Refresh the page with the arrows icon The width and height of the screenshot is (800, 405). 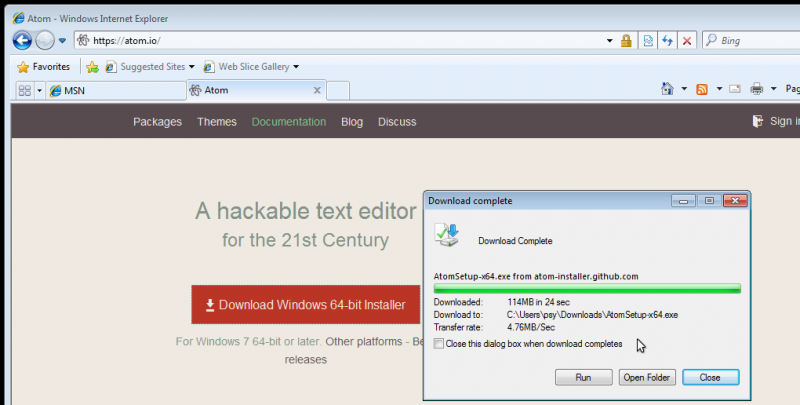point(667,41)
